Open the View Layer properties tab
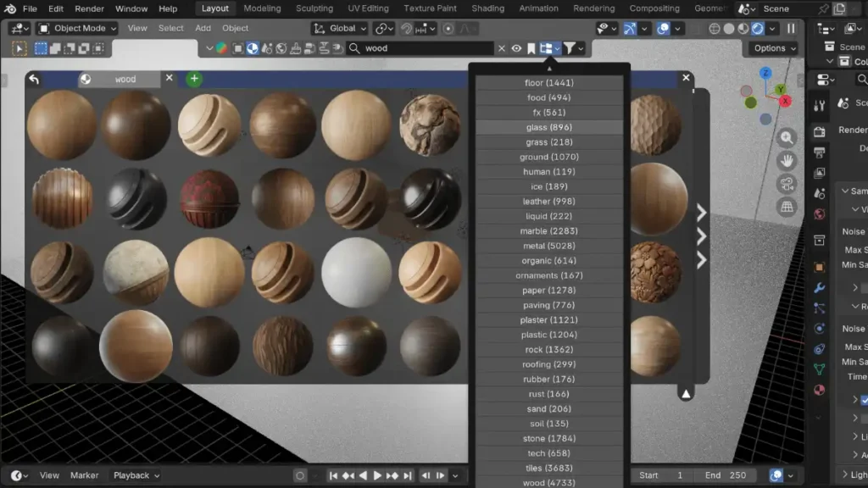 pyautogui.click(x=820, y=173)
